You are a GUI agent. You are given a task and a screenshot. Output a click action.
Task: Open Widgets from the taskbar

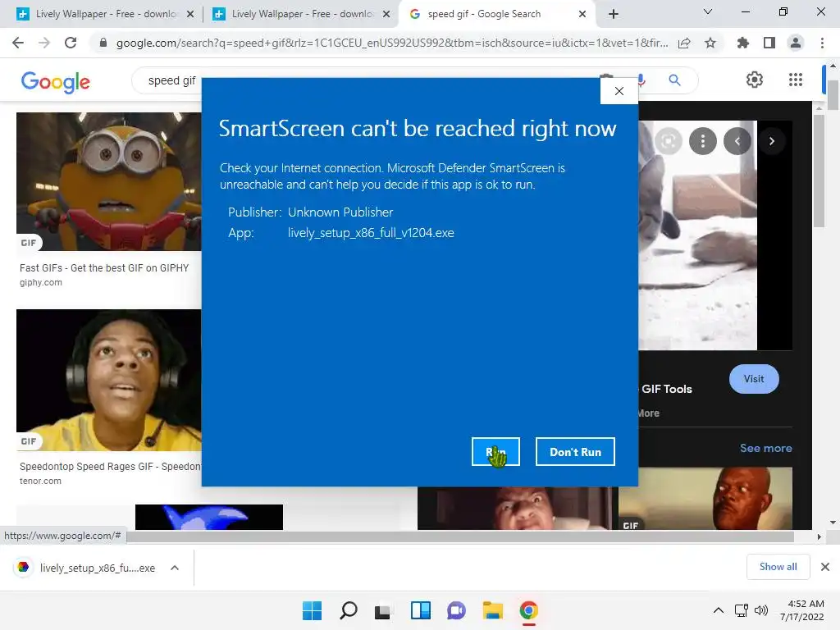coord(421,610)
